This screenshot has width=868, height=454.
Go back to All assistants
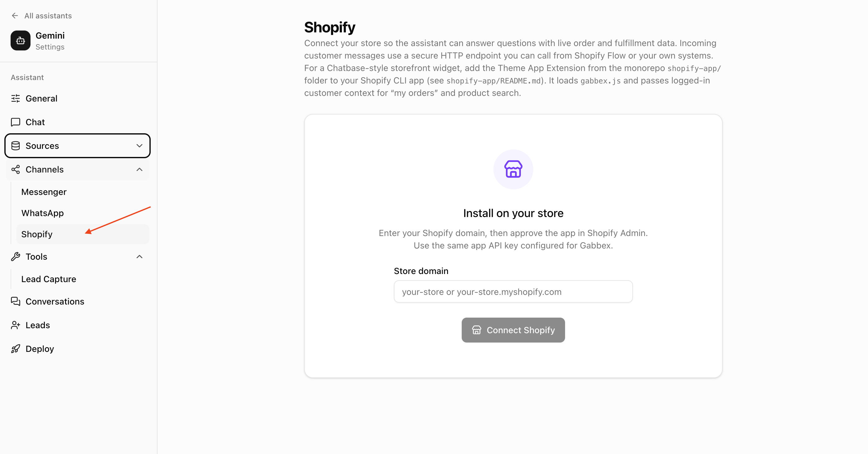tap(41, 16)
